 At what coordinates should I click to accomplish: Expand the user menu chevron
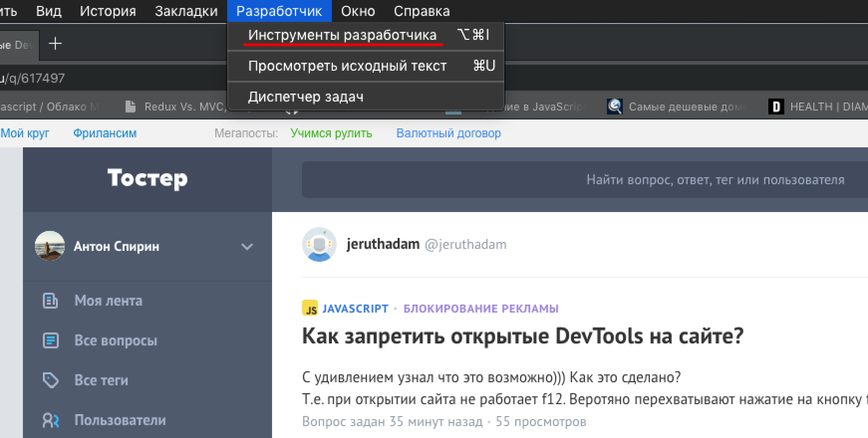point(247,246)
